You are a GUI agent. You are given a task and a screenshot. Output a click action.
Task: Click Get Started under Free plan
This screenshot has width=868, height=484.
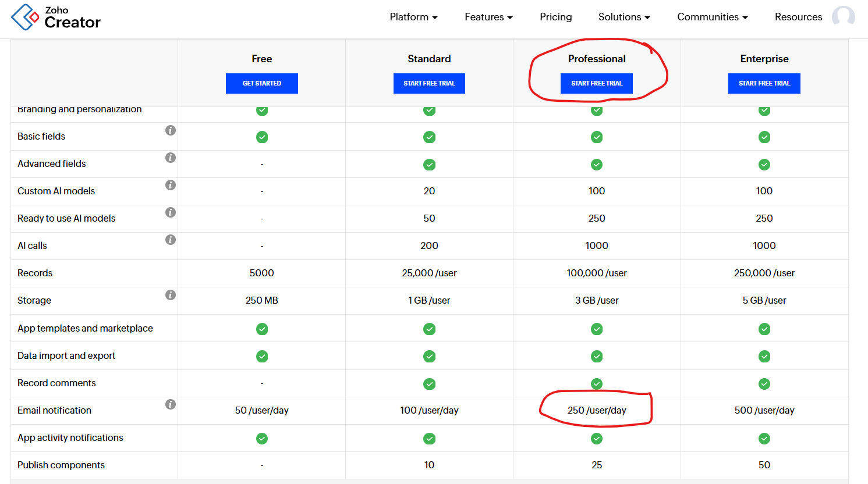(262, 83)
